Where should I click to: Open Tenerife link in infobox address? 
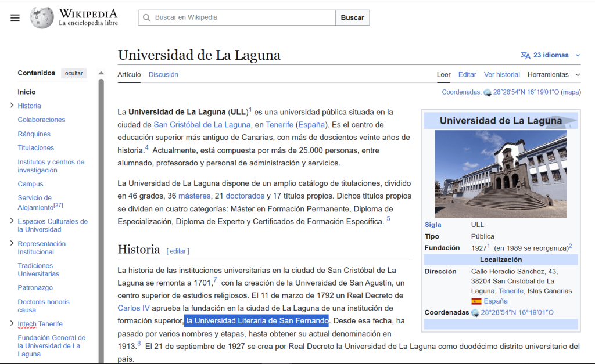point(511,291)
